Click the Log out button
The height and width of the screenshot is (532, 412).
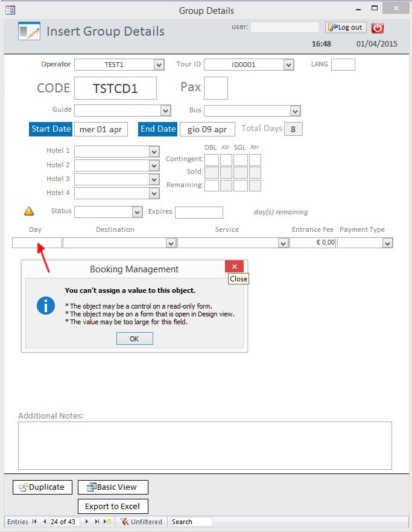click(346, 27)
